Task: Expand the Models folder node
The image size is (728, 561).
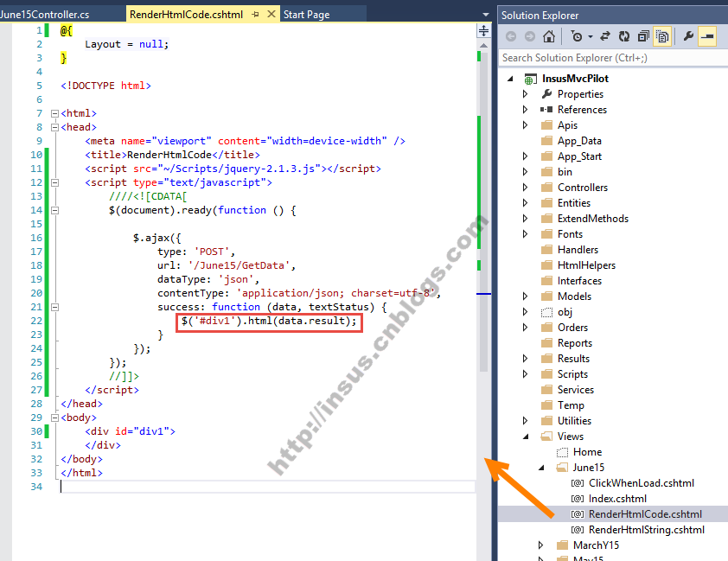Action: tap(525, 296)
